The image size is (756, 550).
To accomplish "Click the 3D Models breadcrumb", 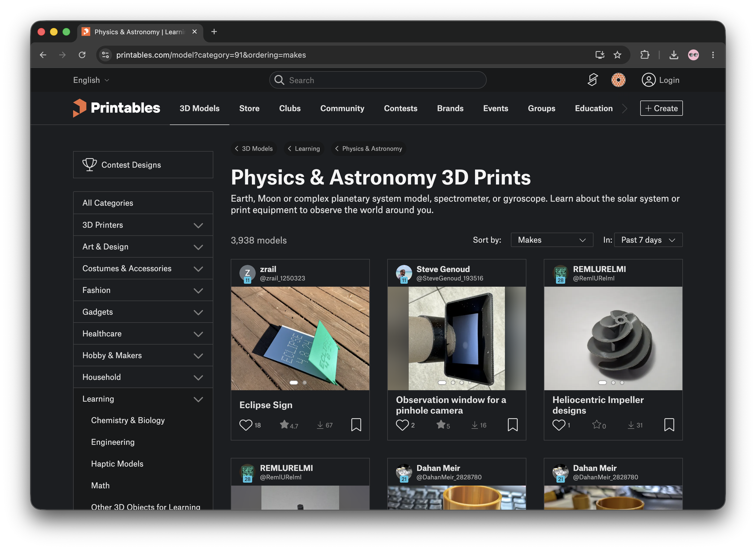I will [x=254, y=148].
